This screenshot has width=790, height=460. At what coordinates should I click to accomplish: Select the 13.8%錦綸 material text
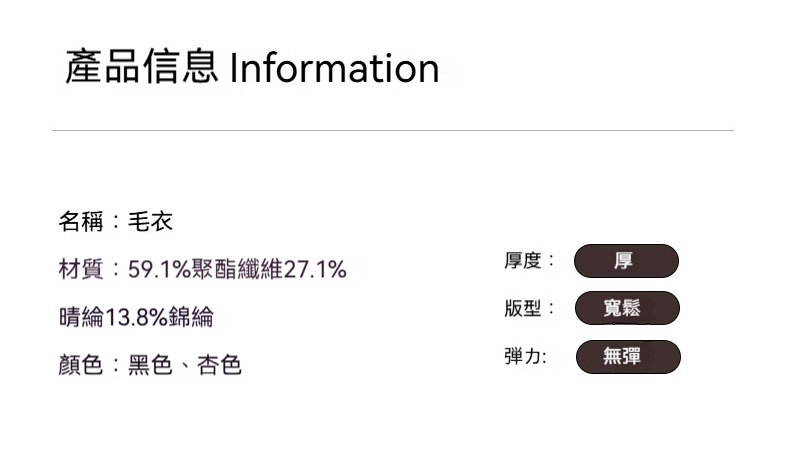[159, 317]
